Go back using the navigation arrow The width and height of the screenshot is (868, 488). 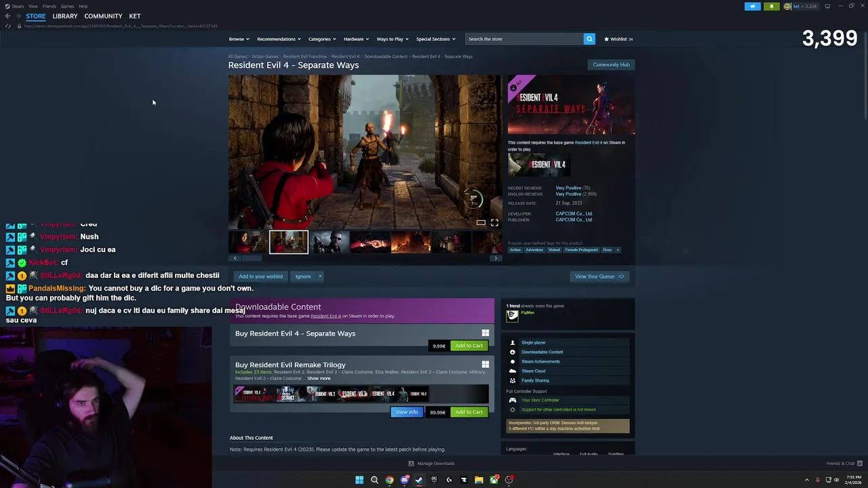pyautogui.click(x=7, y=16)
